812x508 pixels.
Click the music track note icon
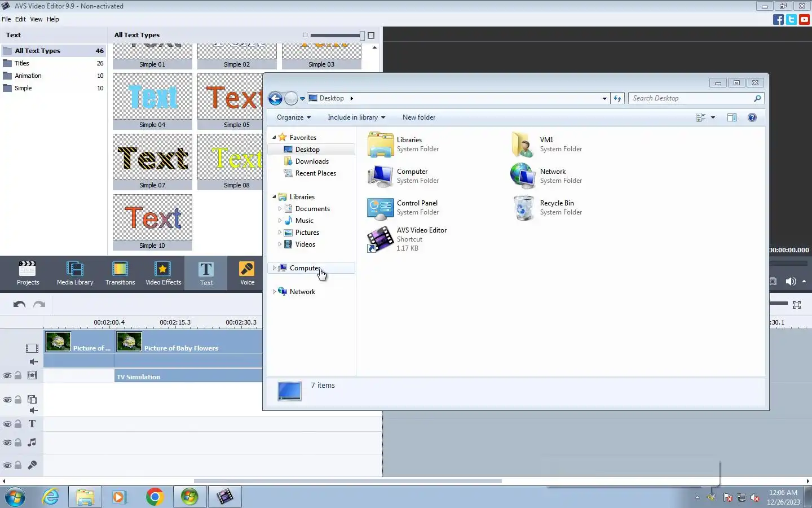point(32,443)
